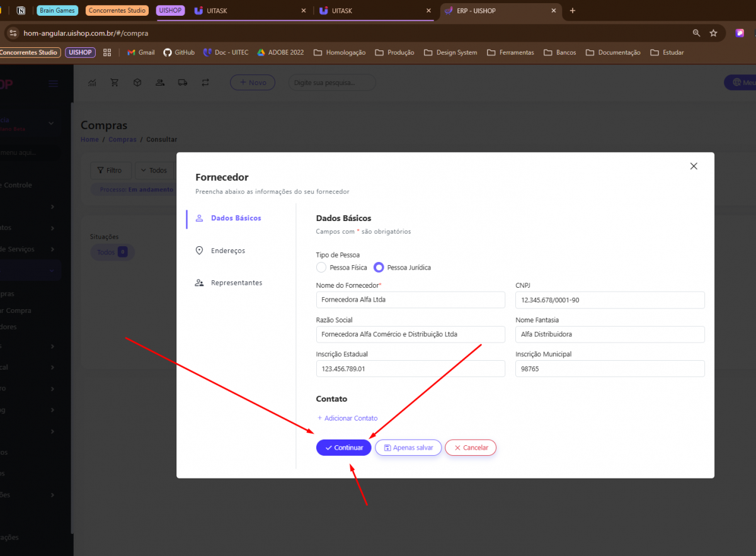Click the shopping cart icon in top toolbar
This screenshot has height=556, width=756.
[114, 82]
